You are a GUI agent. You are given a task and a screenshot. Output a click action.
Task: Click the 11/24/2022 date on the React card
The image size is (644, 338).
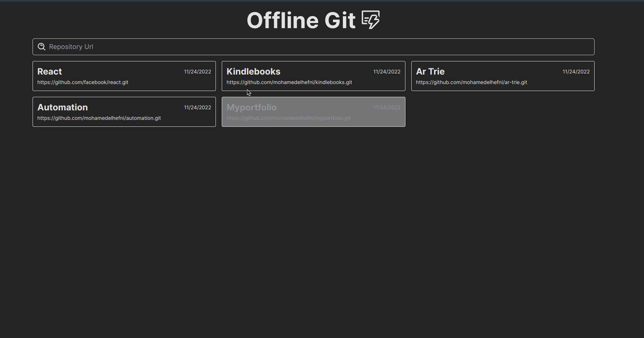click(198, 72)
